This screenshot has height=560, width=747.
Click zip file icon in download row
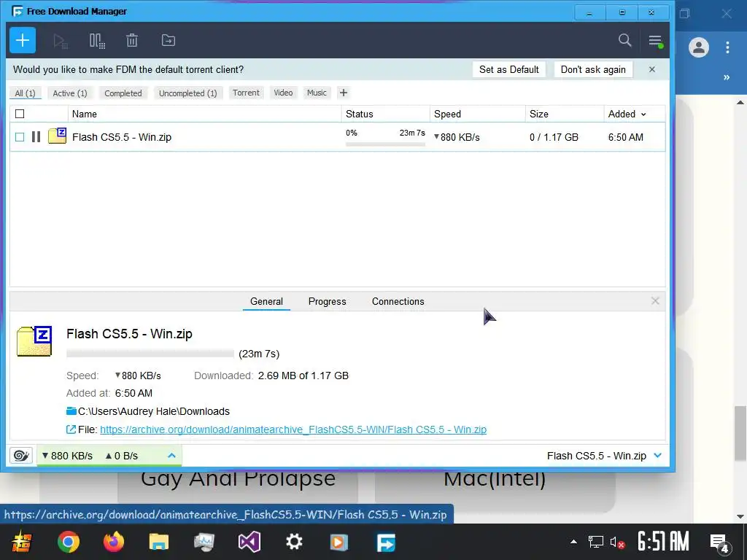[57, 136]
